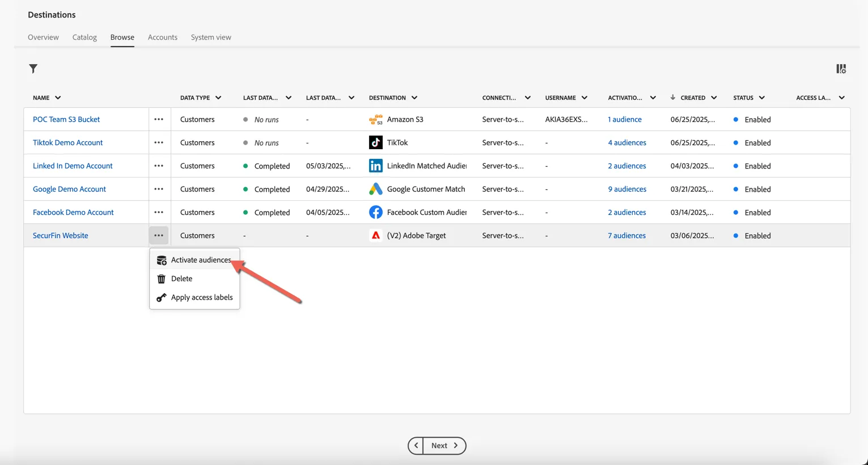Open more actions for Tiktok Demo Account
The height and width of the screenshot is (465, 868).
click(x=159, y=143)
